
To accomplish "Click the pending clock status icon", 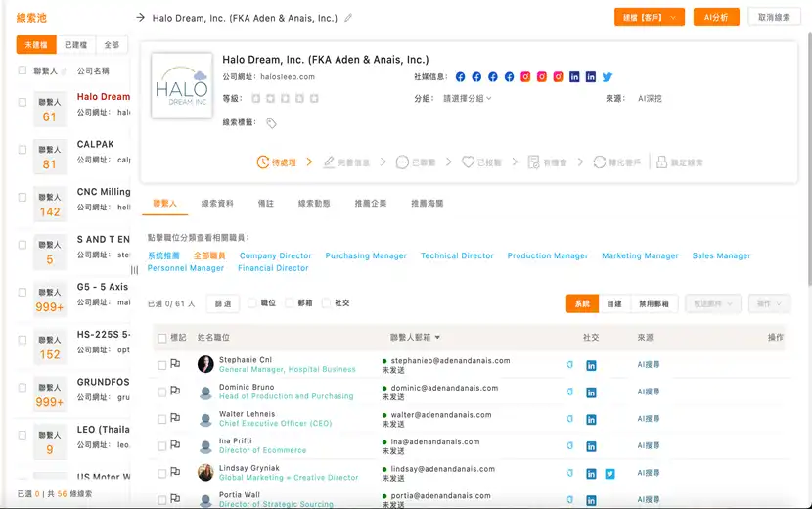I will (263, 162).
